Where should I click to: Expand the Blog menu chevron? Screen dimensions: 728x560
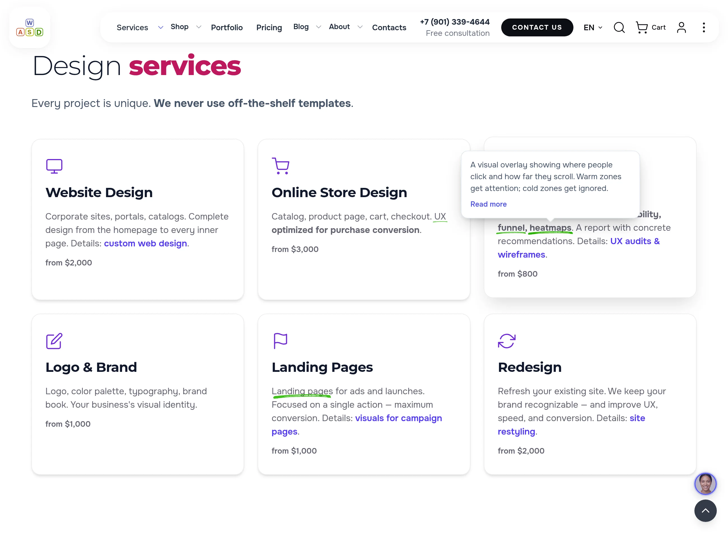[x=318, y=27]
